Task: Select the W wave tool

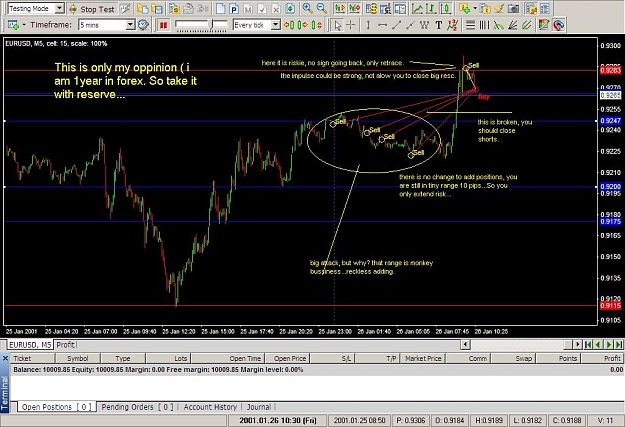Action: click(x=425, y=25)
